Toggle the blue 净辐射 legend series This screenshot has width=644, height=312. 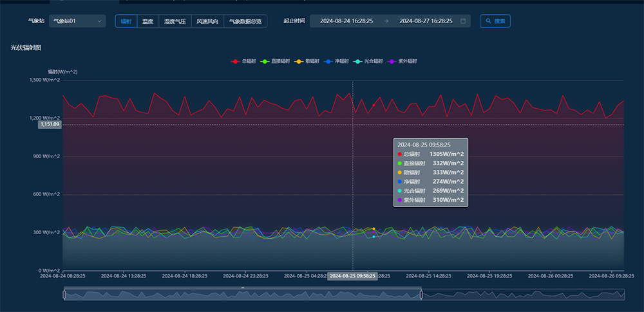(x=337, y=61)
